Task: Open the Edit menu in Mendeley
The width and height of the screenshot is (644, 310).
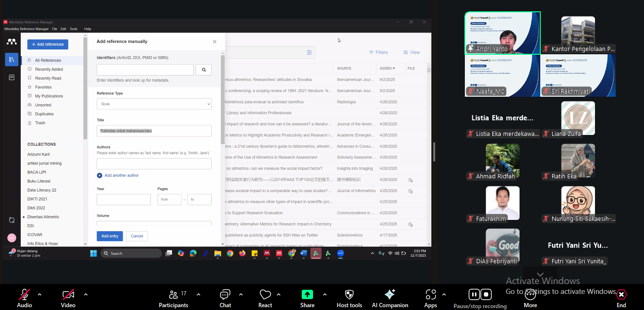Action: [x=63, y=29]
